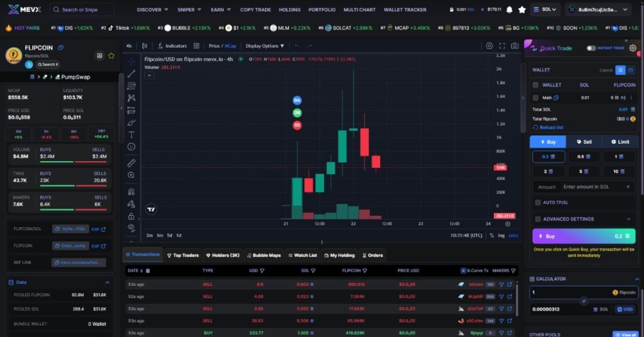This screenshot has height=337, width=644.
Task: Expand the Advanced Settings chevron
Action: (x=629, y=219)
